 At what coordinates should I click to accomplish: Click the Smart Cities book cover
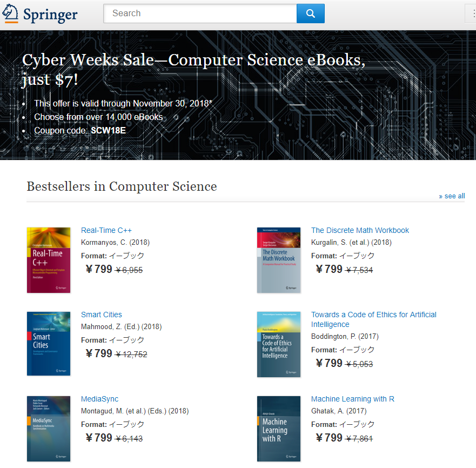click(x=49, y=344)
